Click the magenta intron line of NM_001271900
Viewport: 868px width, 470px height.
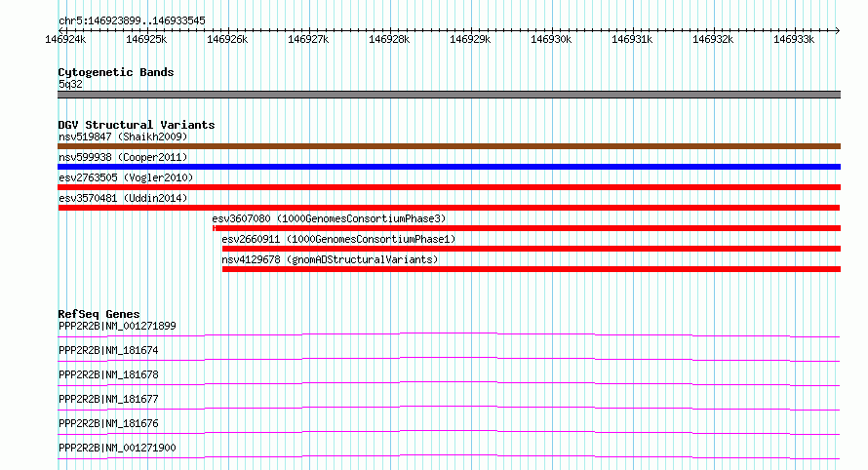tap(449, 455)
